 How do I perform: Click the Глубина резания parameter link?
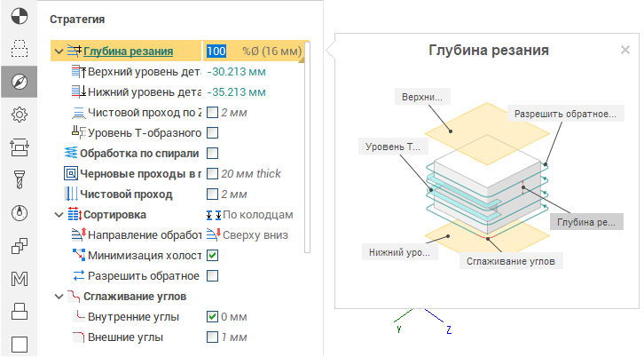click(128, 52)
